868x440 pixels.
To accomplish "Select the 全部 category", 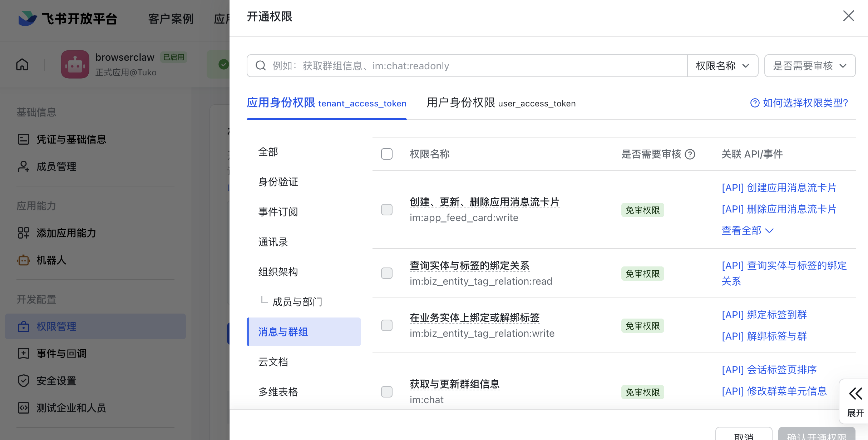I will [304, 152].
